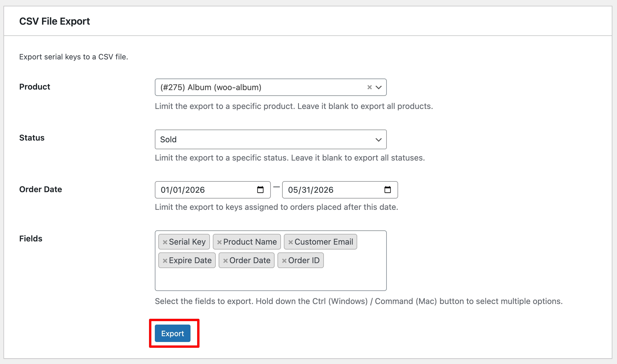Remove the Customer Email field tag

[291, 242]
